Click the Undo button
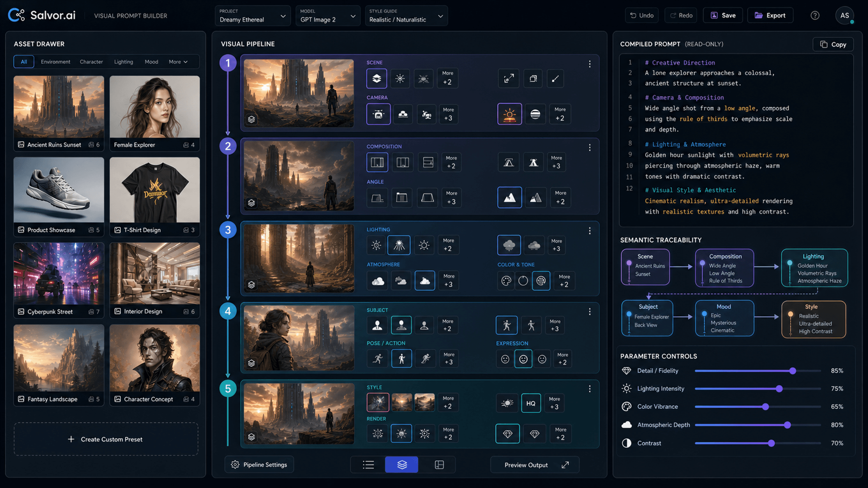This screenshot has width=868, height=488. point(642,16)
